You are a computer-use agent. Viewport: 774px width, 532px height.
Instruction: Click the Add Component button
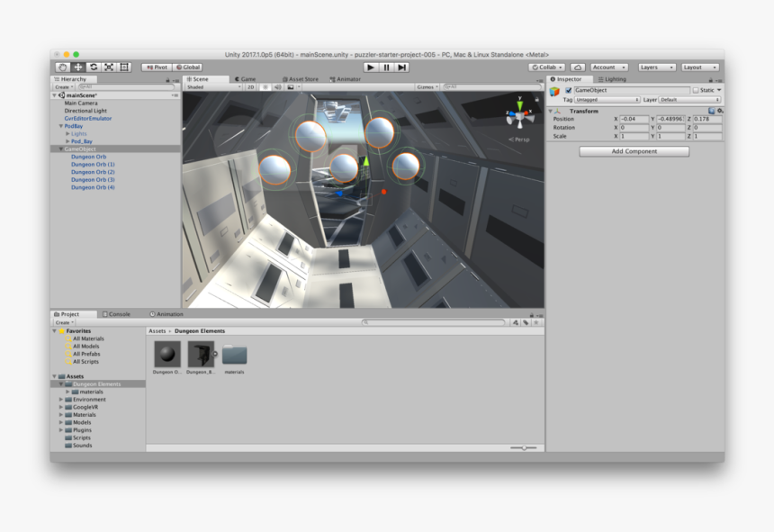coord(634,151)
